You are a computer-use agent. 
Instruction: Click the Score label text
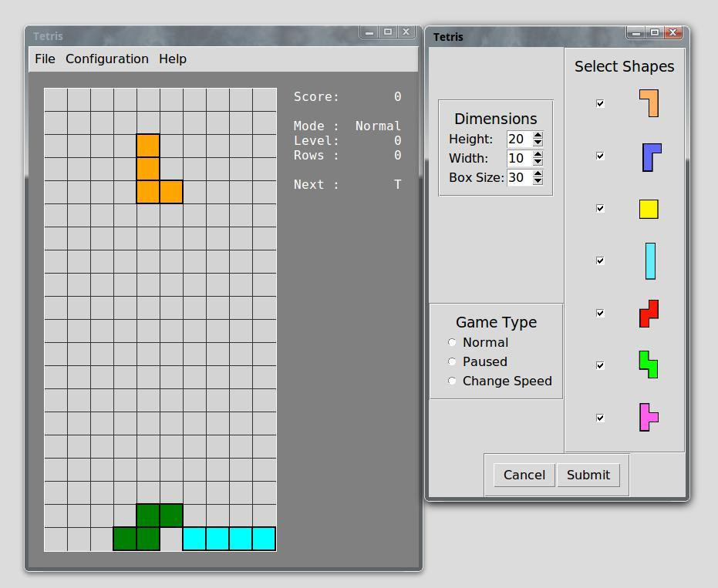point(316,96)
